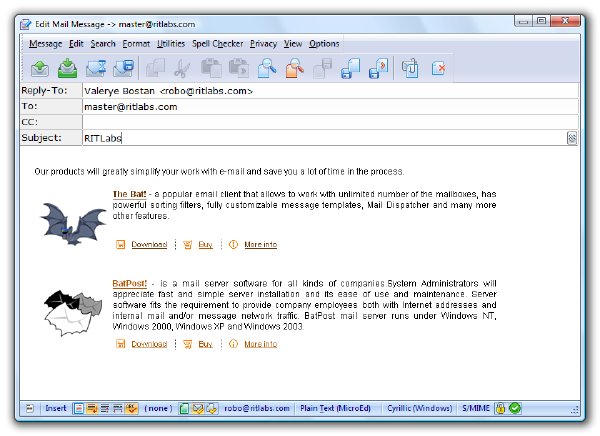The height and width of the screenshot is (436, 600).
Task: Open the S/MIME selector in status bar
Action: point(476,408)
